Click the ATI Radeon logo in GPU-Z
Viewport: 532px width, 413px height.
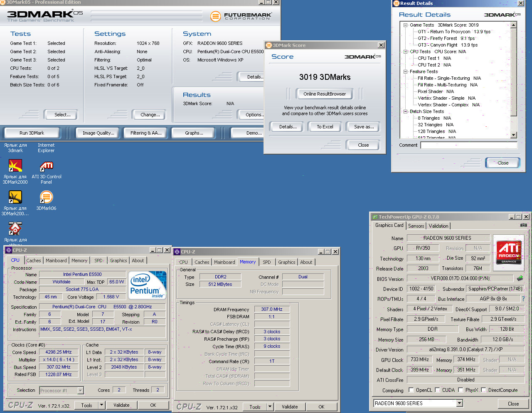click(509, 252)
